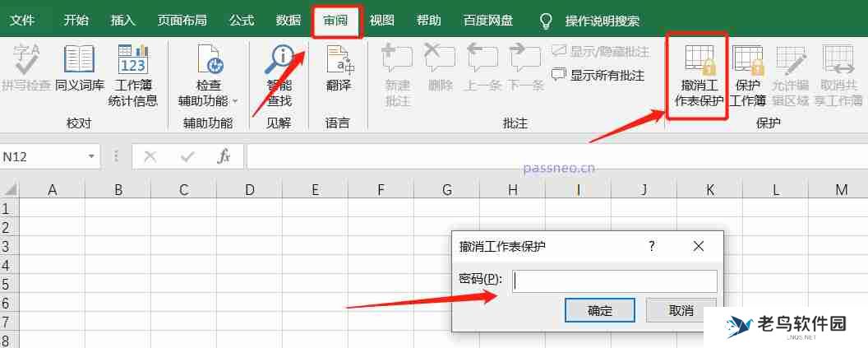Select column C header
The width and height of the screenshot is (868, 348).
pyautogui.click(x=184, y=191)
